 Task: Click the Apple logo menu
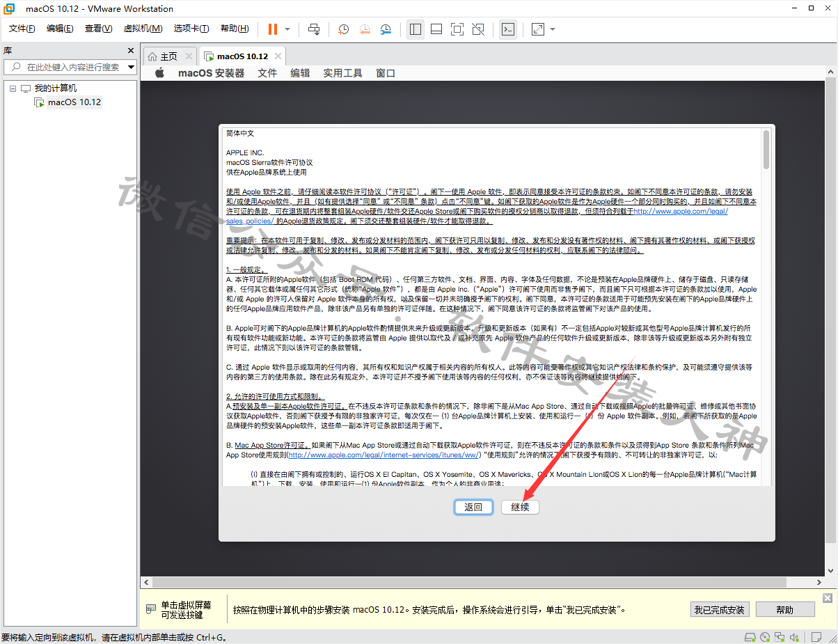tap(159, 73)
